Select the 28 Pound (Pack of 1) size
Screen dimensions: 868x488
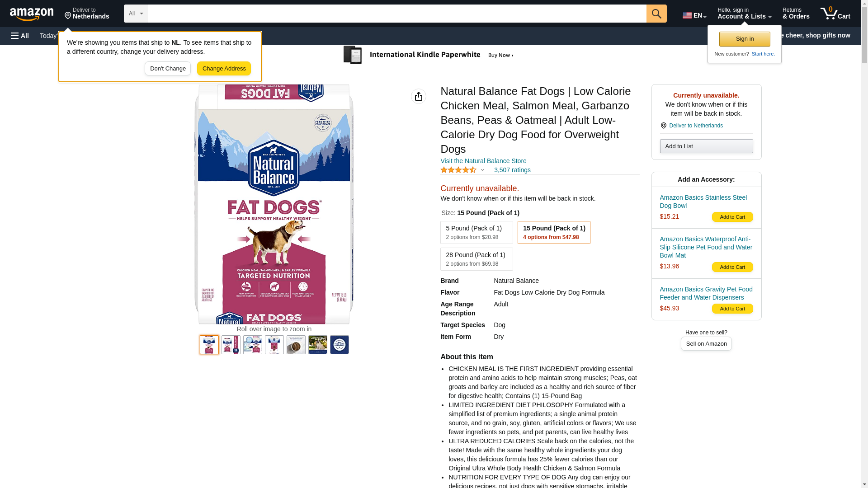coord(476,259)
